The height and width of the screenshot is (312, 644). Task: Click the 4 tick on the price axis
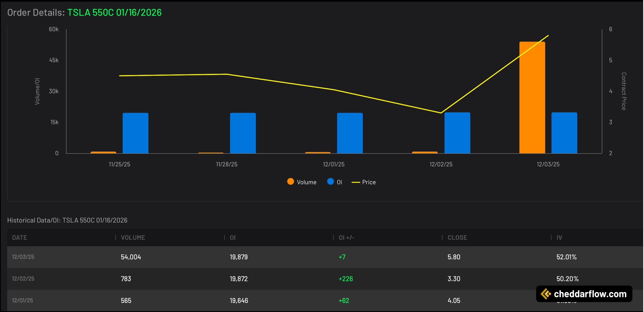coord(611,91)
